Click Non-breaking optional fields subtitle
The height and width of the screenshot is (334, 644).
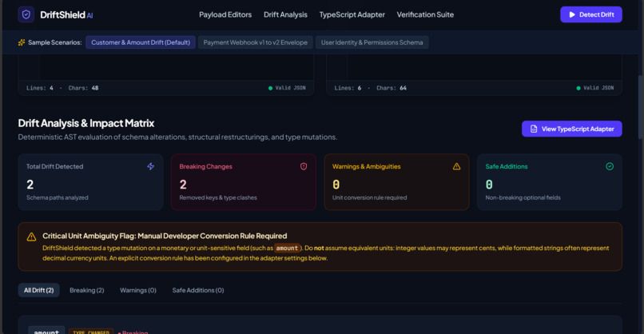coord(523,197)
